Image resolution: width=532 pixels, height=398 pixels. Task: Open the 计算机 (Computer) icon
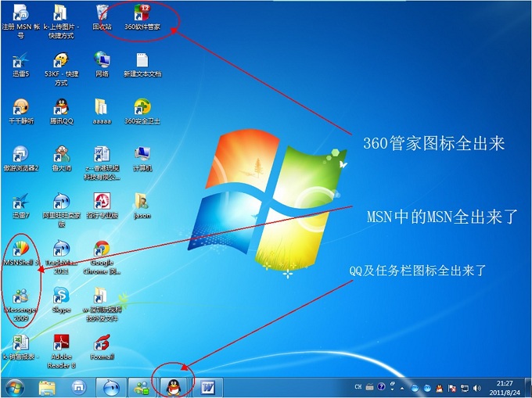[x=142, y=153]
